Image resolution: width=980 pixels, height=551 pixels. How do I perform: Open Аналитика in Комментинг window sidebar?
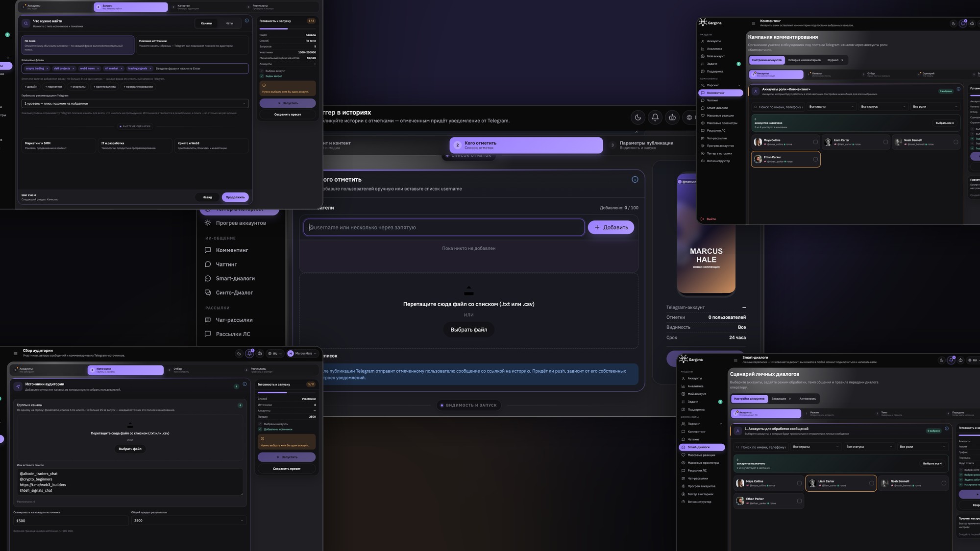click(x=714, y=49)
